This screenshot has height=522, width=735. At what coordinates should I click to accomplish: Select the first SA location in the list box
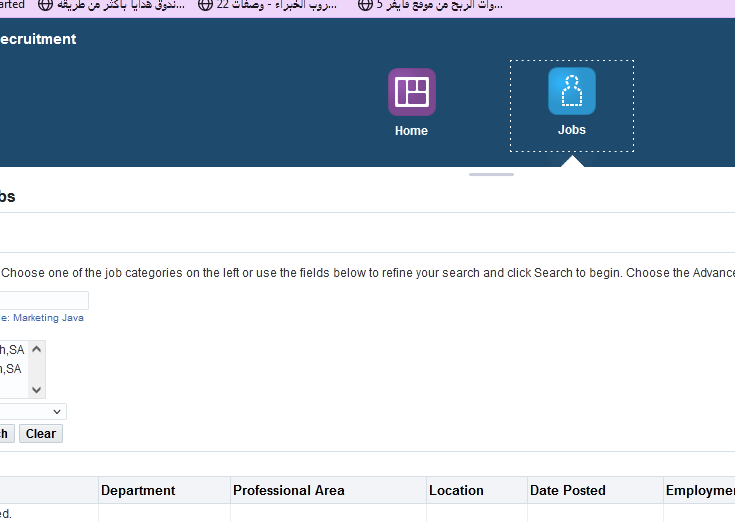coord(12,350)
